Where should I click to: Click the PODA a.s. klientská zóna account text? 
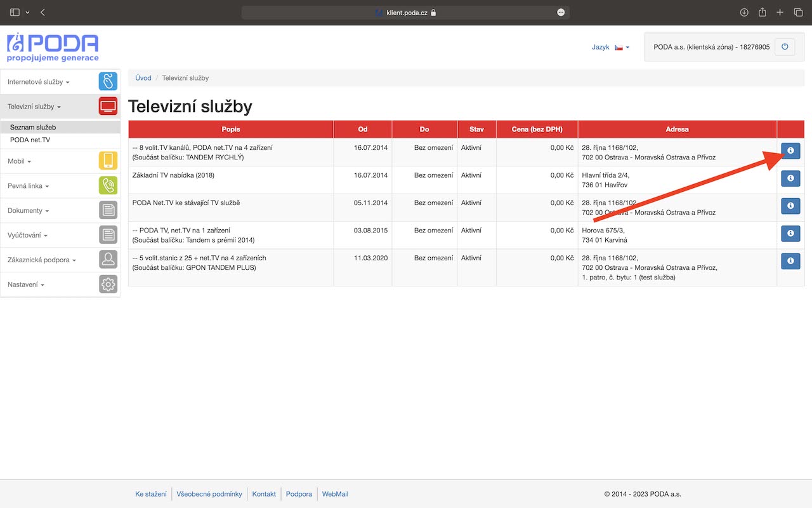tap(712, 48)
